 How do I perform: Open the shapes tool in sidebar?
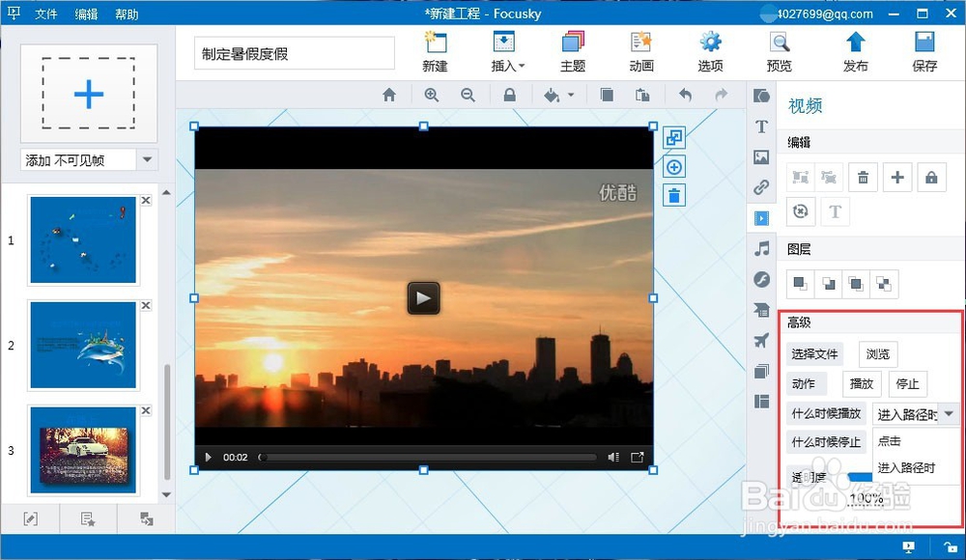pos(761,96)
